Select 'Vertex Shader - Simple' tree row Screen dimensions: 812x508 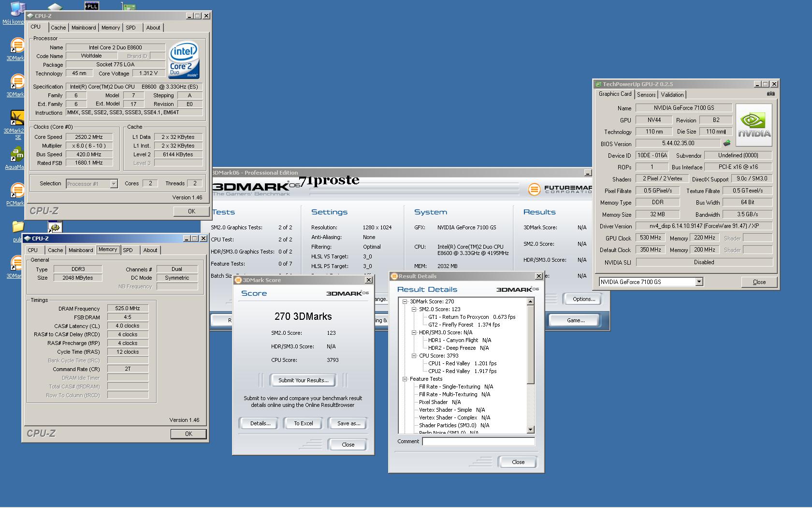pyautogui.click(x=452, y=410)
